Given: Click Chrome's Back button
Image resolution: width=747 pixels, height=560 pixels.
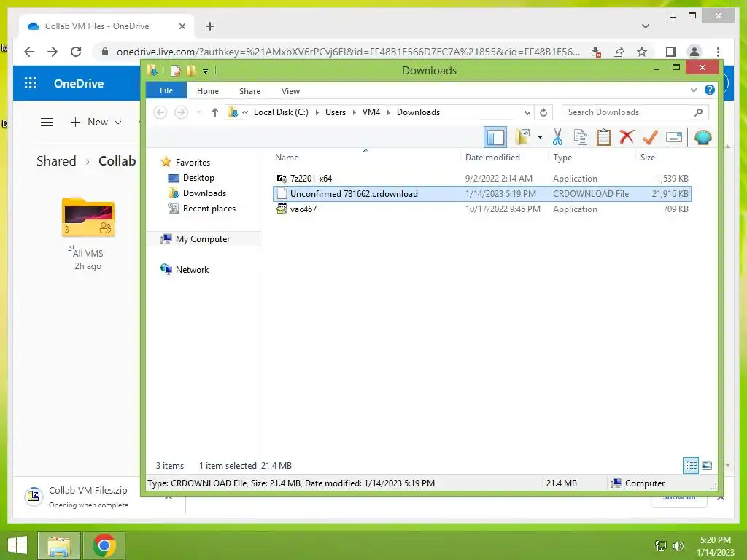Looking at the screenshot, I should (29, 52).
